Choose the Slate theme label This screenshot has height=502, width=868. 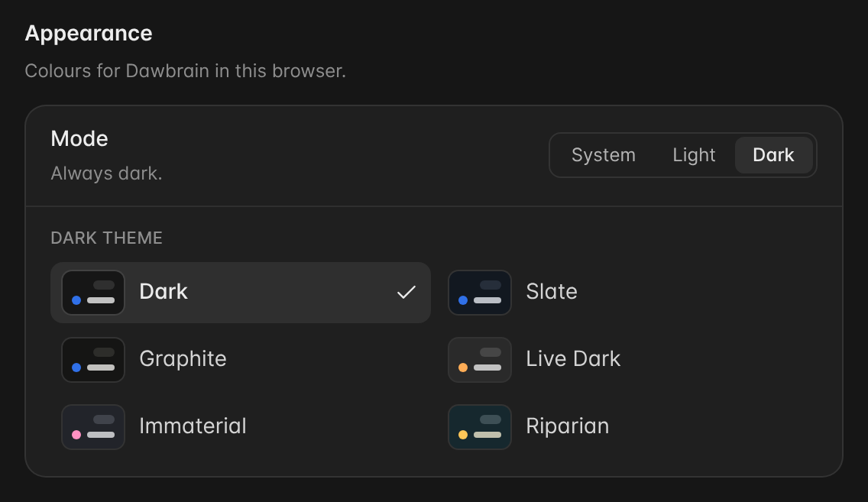[x=552, y=292]
